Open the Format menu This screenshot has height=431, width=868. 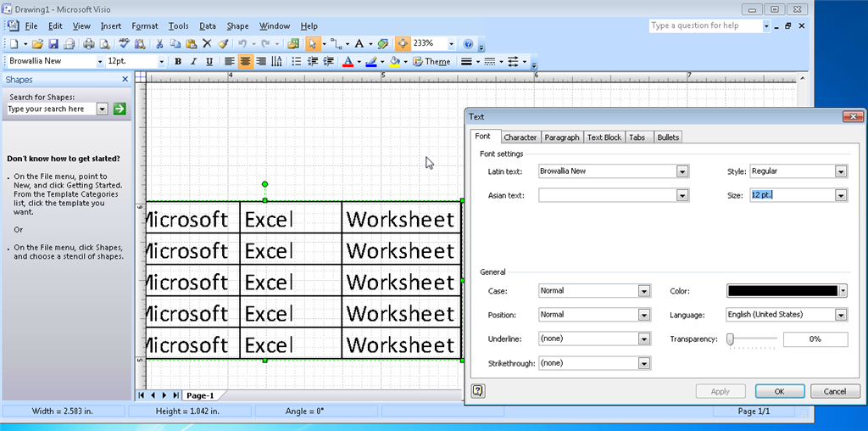point(145,26)
